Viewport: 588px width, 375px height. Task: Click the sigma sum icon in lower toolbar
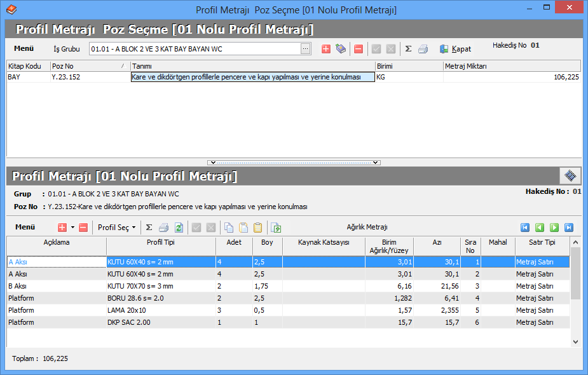(149, 227)
